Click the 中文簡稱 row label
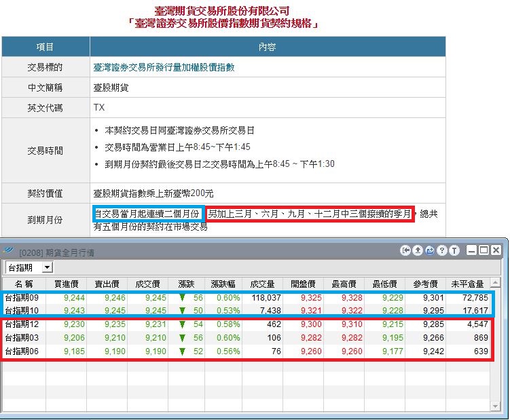Screen dimensions: 510x420 (45, 88)
